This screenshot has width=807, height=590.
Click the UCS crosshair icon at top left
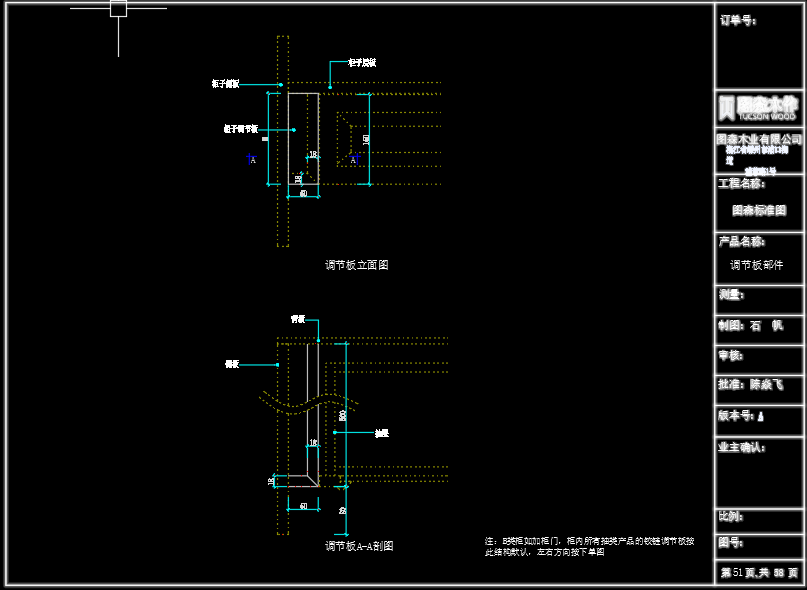tap(118, 9)
